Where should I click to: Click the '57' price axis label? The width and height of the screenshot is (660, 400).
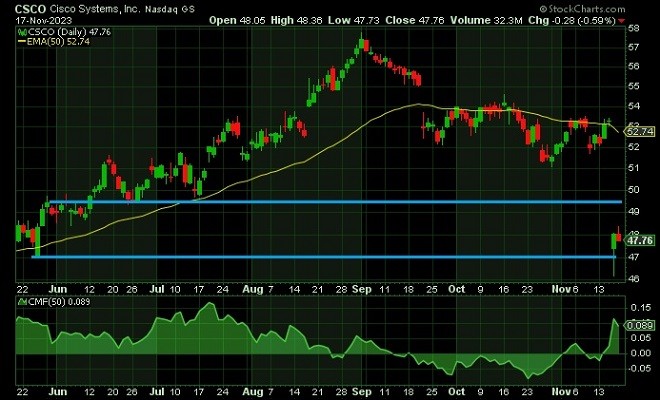tap(634, 47)
